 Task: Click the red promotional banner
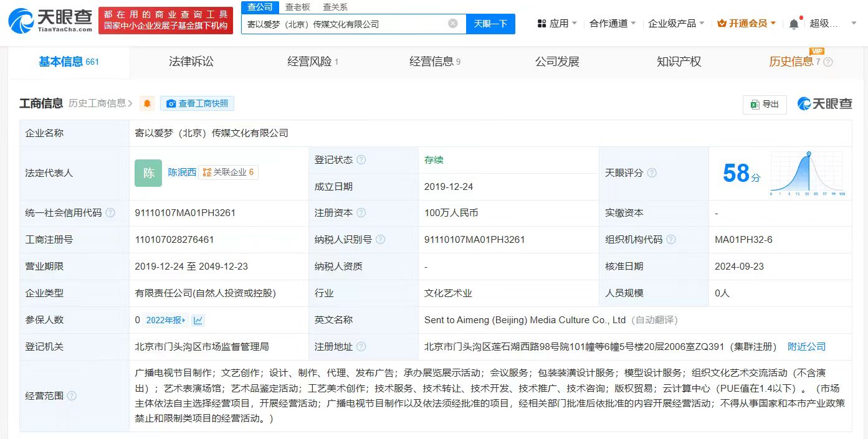166,21
